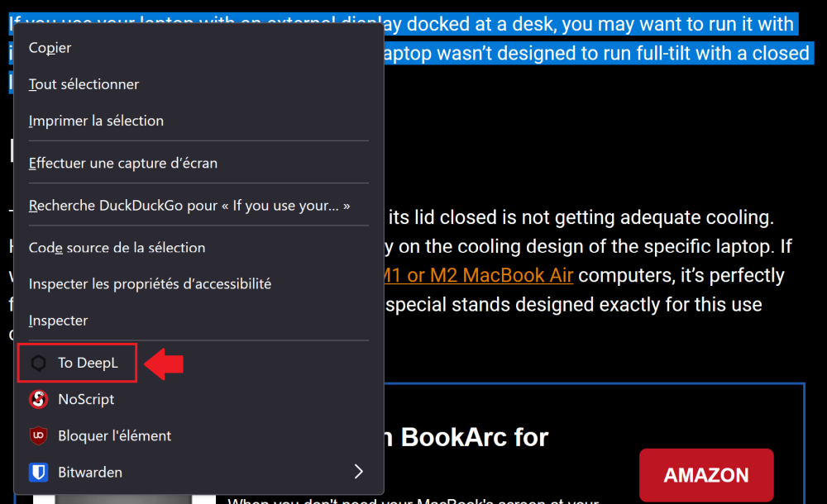827x504 pixels.
Task: Follow the M1 or M2 MacBook Air link
Action: [478, 275]
